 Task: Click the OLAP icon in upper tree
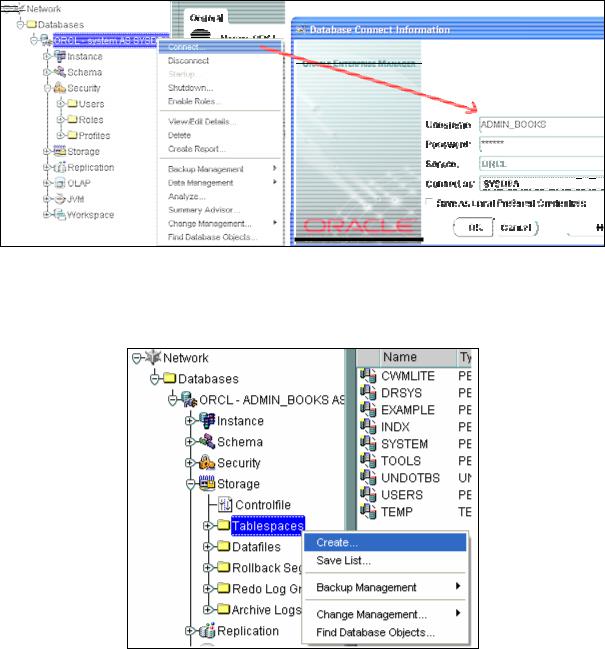click(x=60, y=183)
